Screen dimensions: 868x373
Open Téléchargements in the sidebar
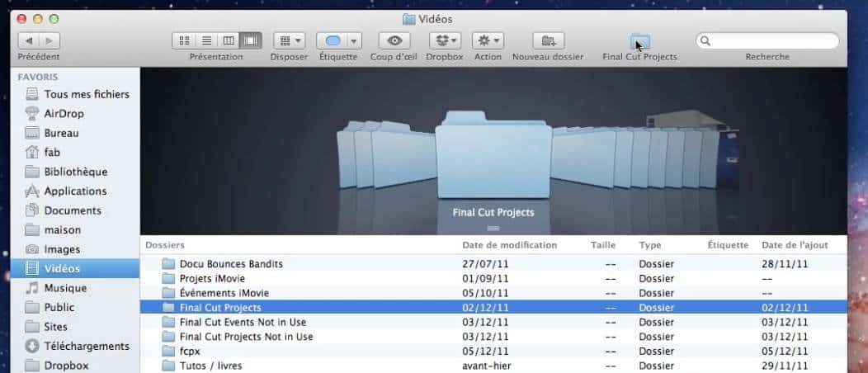click(x=75, y=347)
